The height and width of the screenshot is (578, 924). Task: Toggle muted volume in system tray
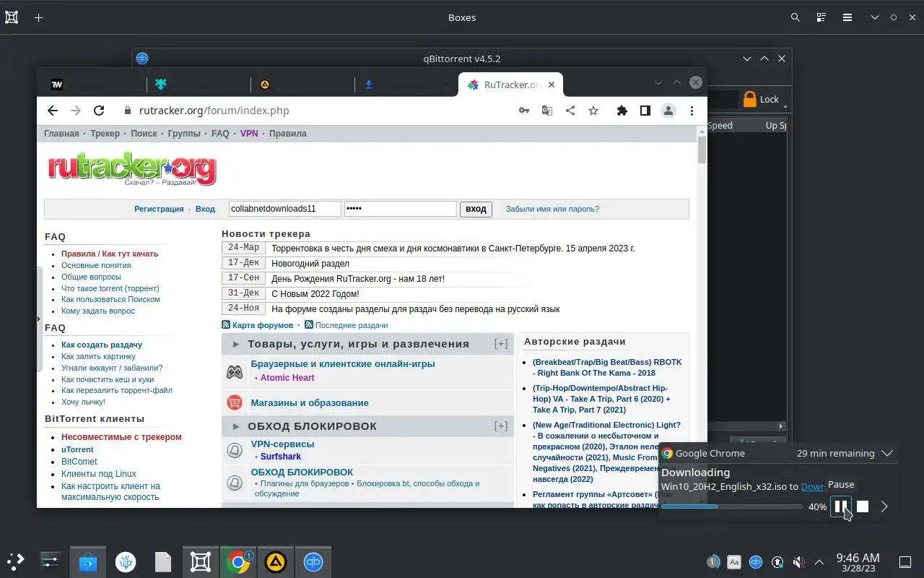pos(798,561)
